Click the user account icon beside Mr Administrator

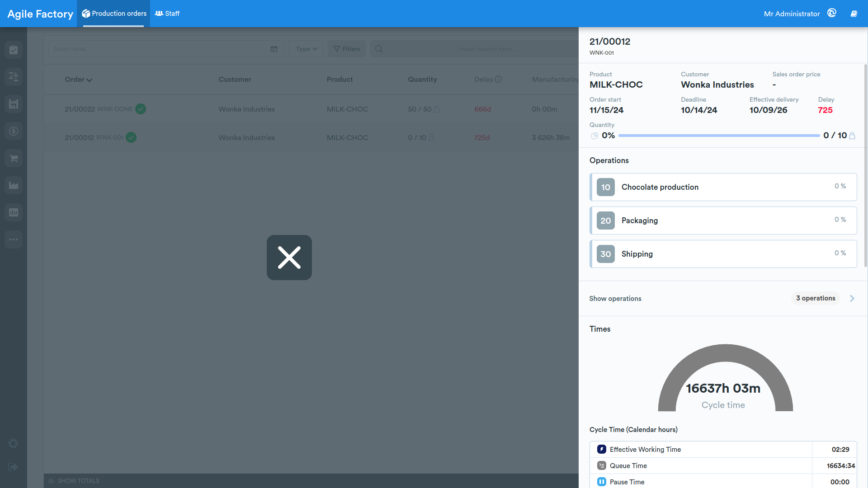point(832,13)
